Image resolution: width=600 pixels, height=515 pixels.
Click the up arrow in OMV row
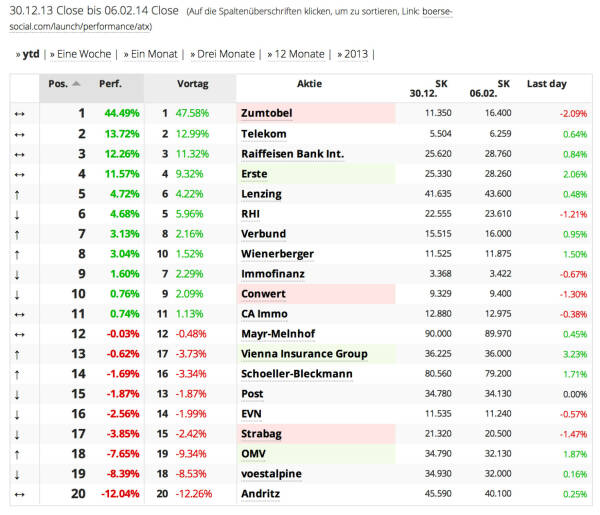[20, 453]
